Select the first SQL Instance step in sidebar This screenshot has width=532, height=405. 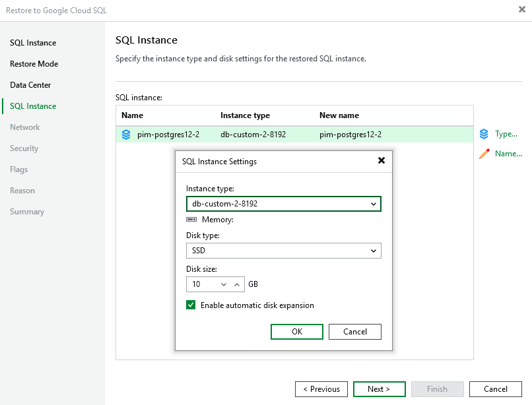[x=33, y=43]
